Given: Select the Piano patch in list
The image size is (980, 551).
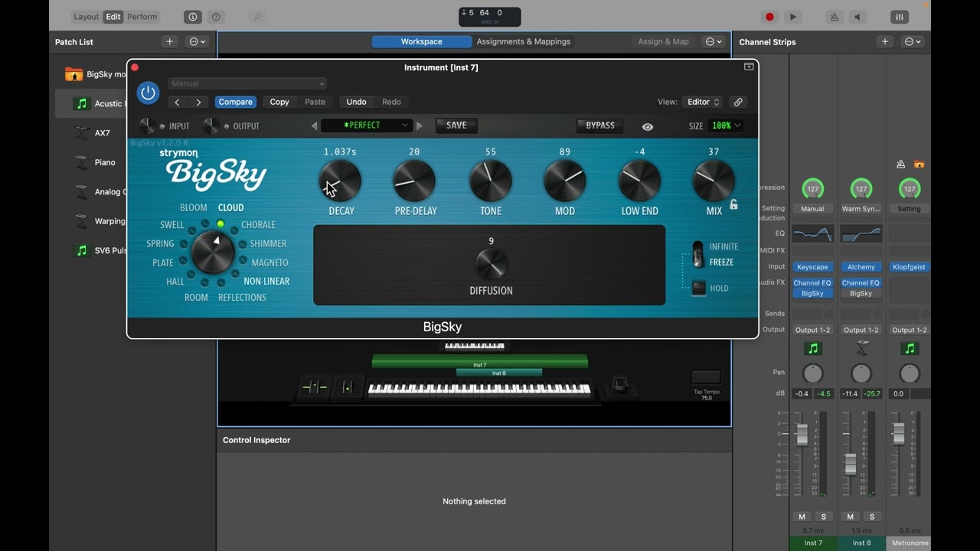Looking at the screenshot, I should (x=105, y=162).
